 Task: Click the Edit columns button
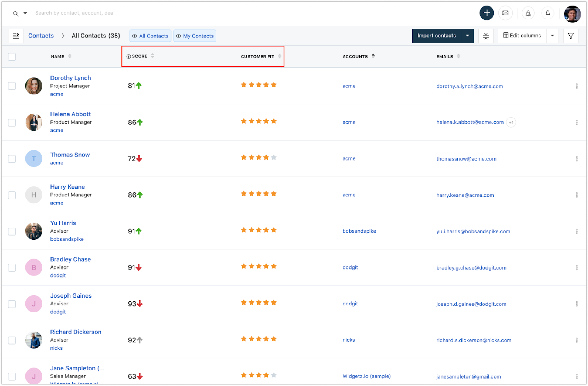pos(522,36)
